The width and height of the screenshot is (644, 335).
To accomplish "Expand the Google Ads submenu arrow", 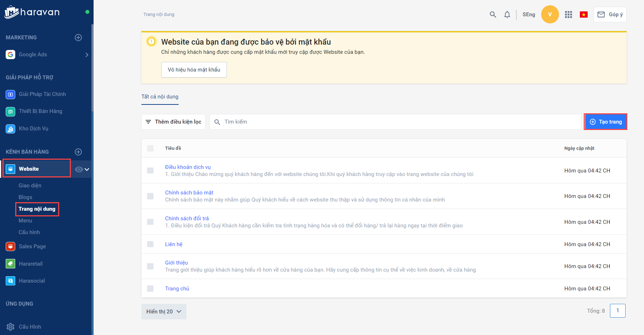I will [87, 55].
